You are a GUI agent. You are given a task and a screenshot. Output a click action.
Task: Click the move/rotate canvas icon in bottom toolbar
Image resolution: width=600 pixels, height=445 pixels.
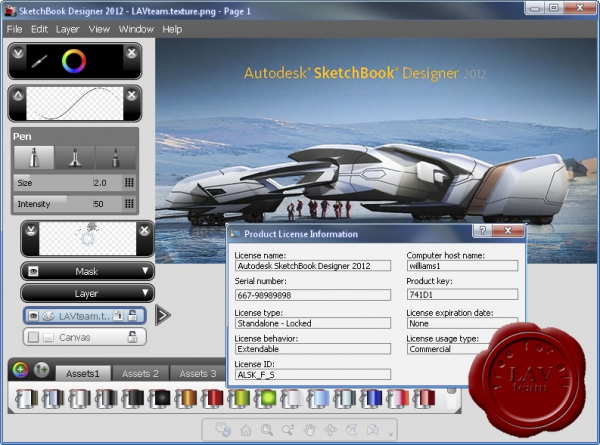[330, 430]
